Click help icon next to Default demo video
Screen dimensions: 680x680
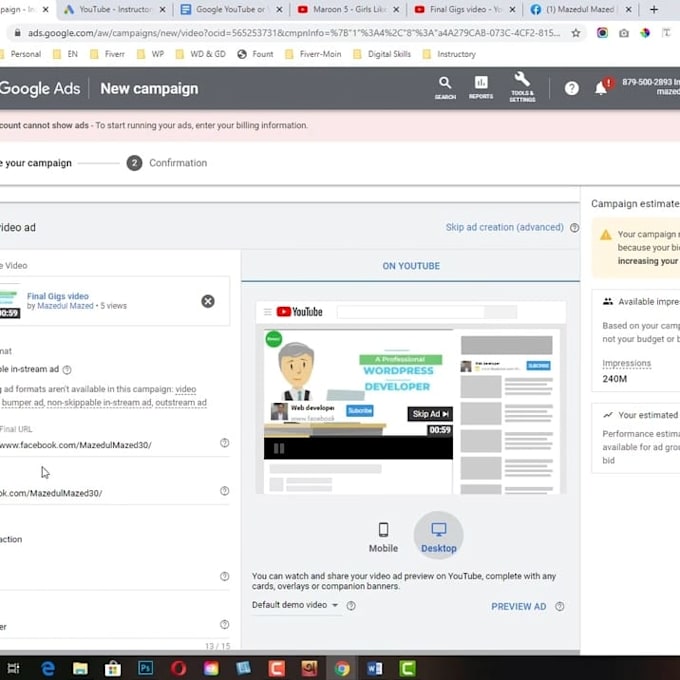tap(351, 606)
